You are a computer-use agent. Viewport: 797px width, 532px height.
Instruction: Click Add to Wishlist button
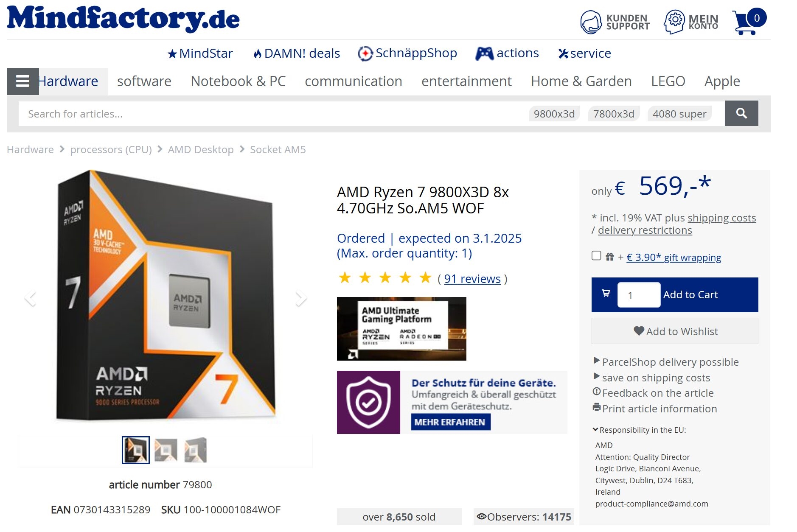point(675,331)
